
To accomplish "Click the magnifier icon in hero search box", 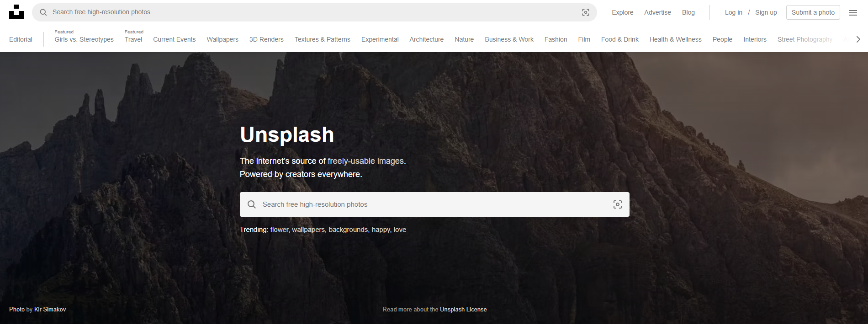I will [x=252, y=204].
